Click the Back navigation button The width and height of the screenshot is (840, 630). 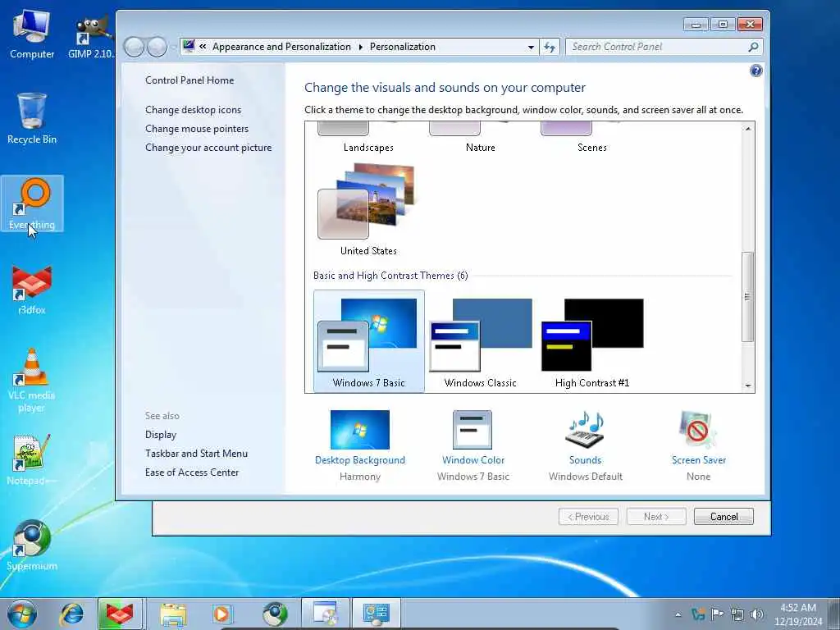[x=135, y=47]
